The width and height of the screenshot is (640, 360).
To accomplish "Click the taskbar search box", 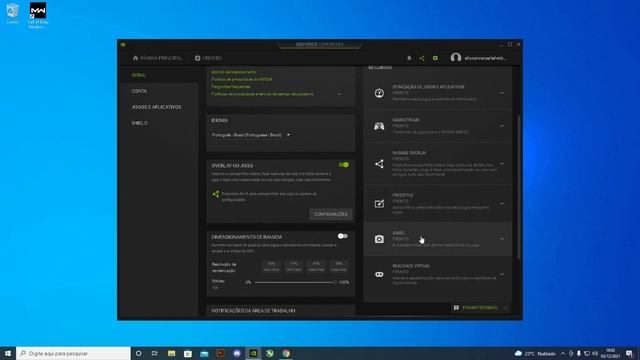I will pos(73,353).
